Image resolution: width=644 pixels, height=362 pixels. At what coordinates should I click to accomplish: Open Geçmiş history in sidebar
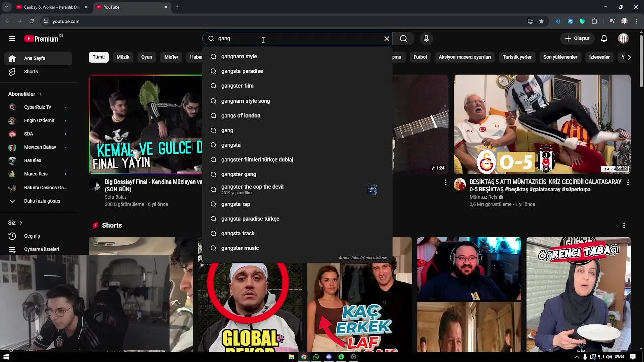(x=39, y=236)
